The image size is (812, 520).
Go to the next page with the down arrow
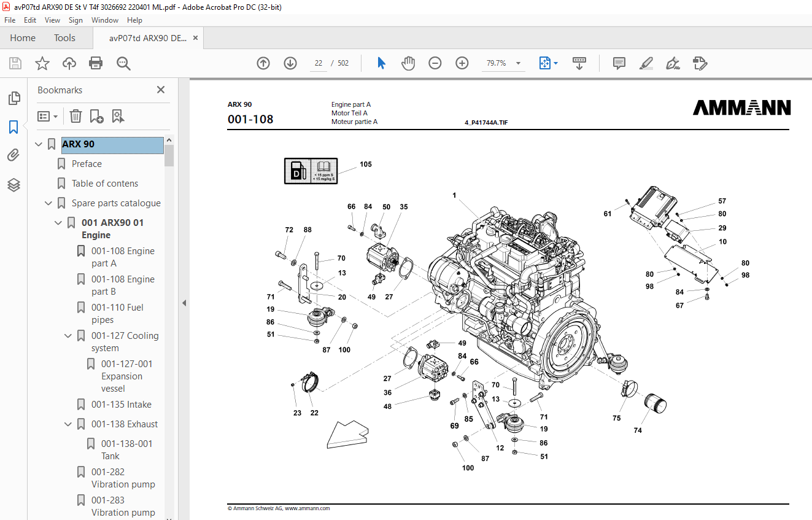(290, 63)
